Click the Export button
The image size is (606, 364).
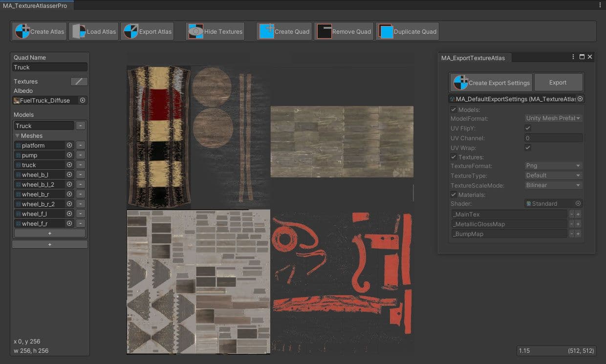point(558,82)
